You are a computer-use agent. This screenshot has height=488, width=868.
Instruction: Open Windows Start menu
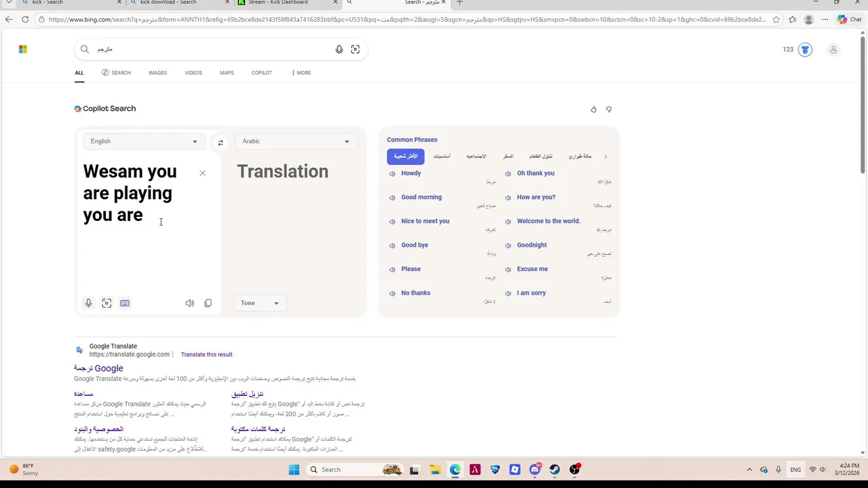click(294, 470)
